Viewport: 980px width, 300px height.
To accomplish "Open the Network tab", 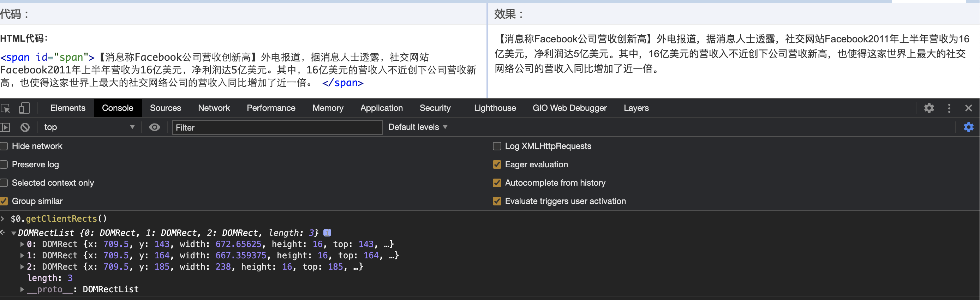I will pos(214,108).
